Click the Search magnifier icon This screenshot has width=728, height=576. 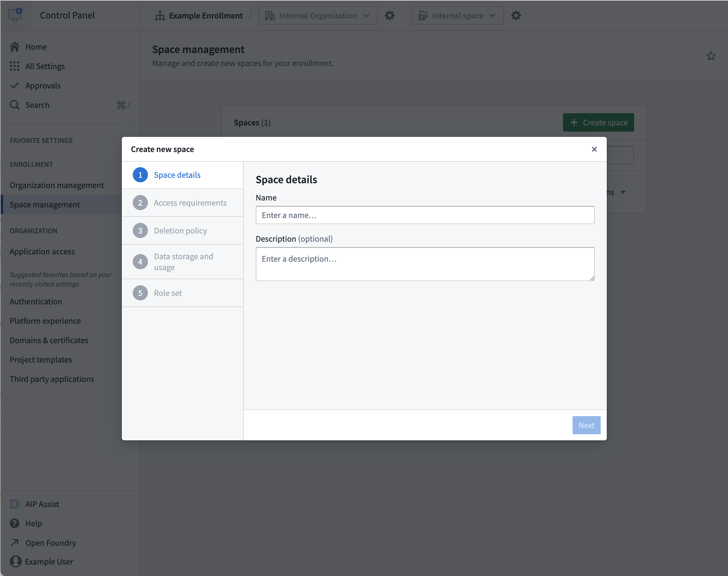[15, 105]
